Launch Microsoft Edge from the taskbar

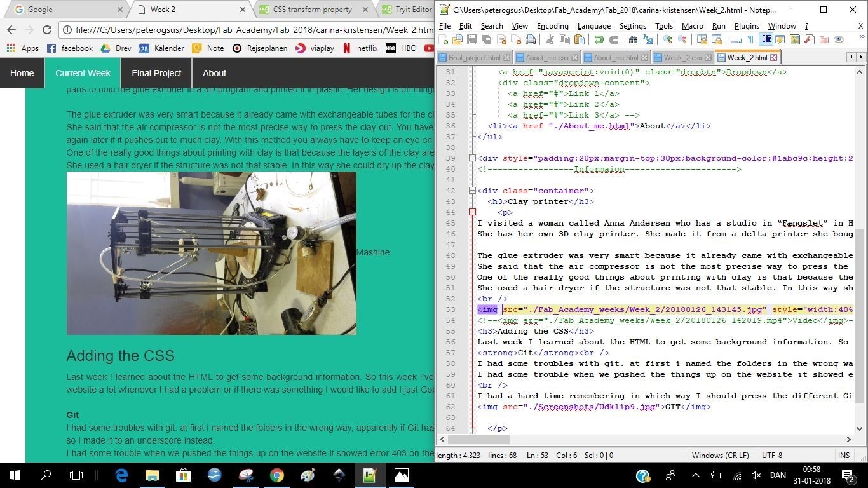121,475
